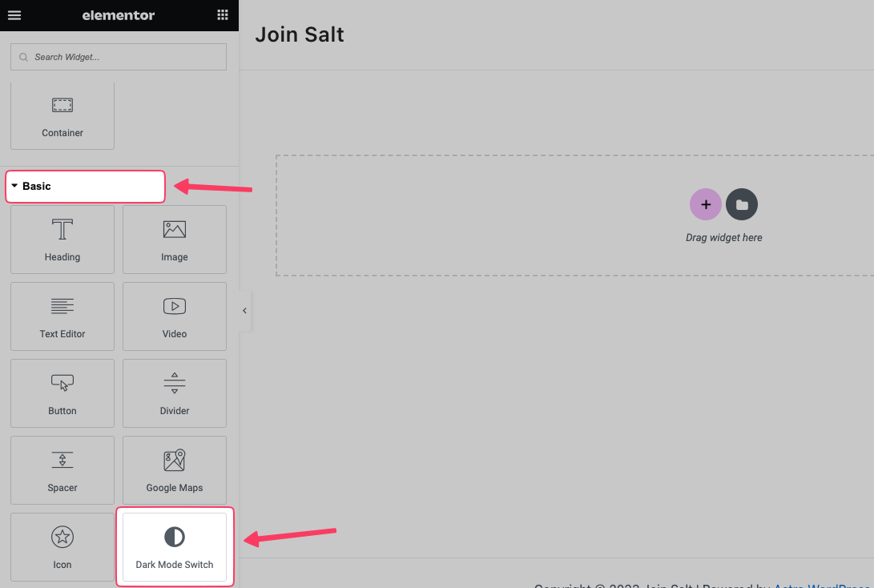Click the Search Widget input field
Screen dimensions: 874x588
click(x=119, y=57)
